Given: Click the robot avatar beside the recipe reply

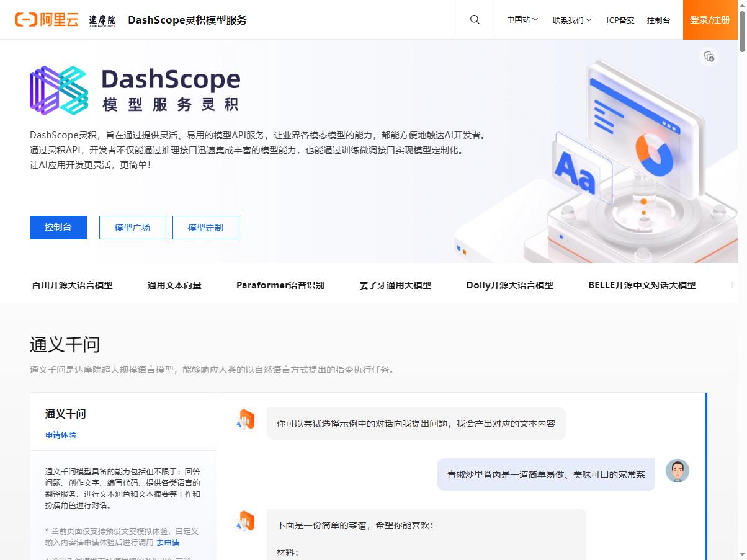Looking at the screenshot, I should [245, 521].
